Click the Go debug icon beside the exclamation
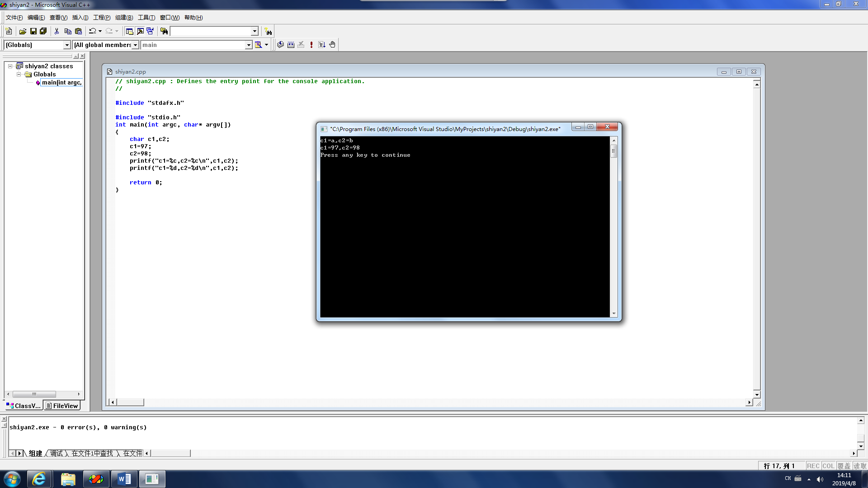 click(x=322, y=45)
